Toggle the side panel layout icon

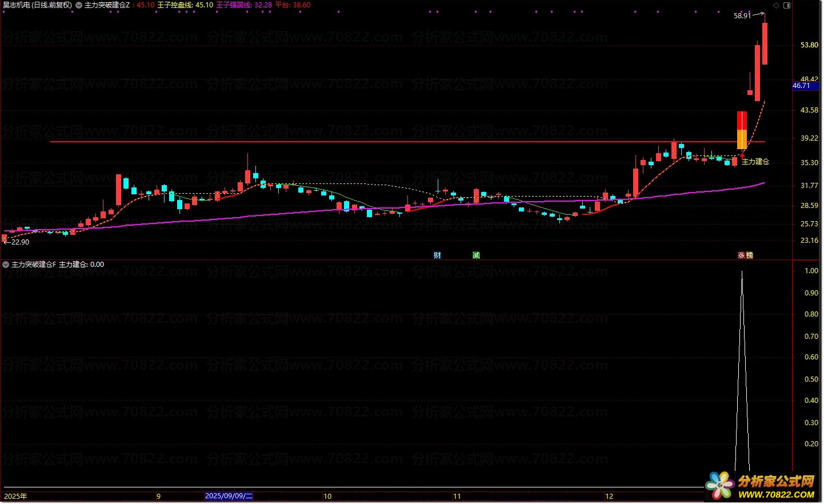coord(787,5)
